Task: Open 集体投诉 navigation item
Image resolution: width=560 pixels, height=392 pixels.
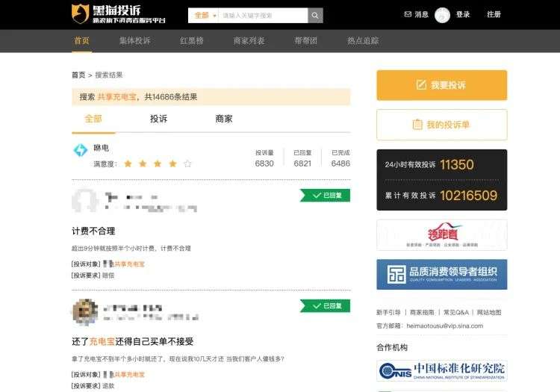Action: [135, 41]
